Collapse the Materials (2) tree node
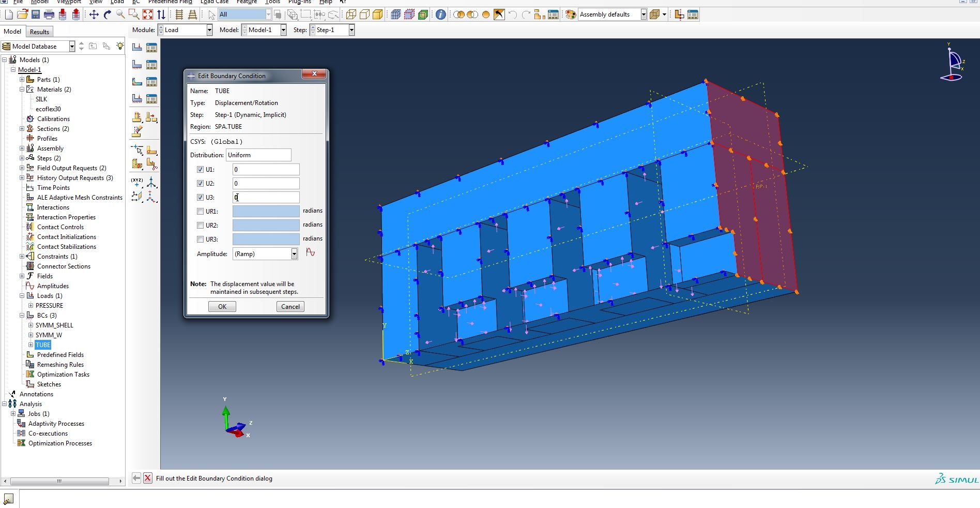This screenshot has width=980, height=508. (x=22, y=89)
